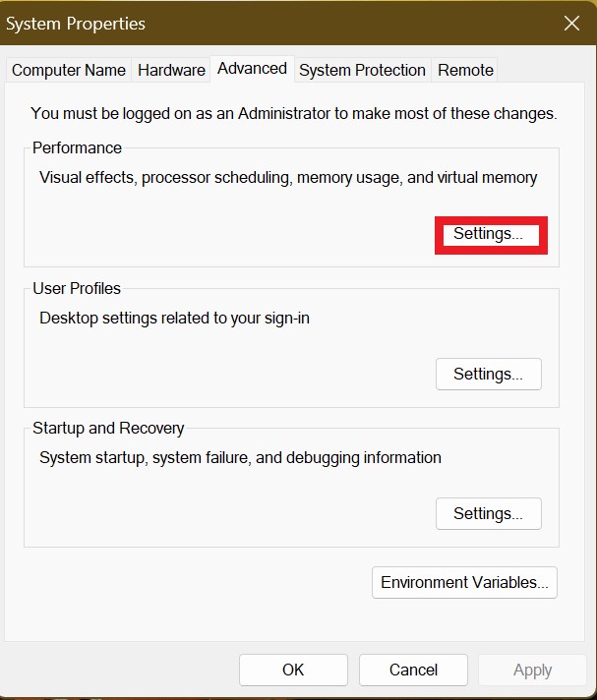Switch to the Computer Name tab
The height and width of the screenshot is (700, 597).
[x=69, y=70]
